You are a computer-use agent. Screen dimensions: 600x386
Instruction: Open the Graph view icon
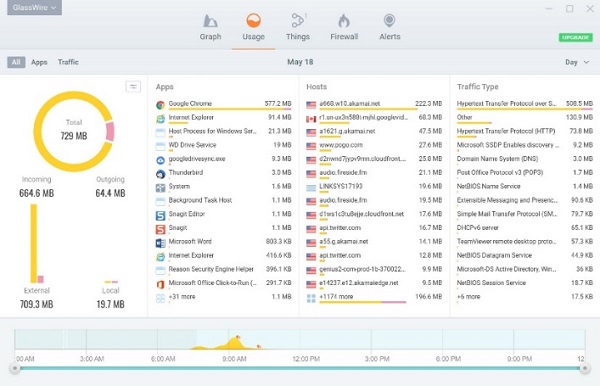point(210,21)
